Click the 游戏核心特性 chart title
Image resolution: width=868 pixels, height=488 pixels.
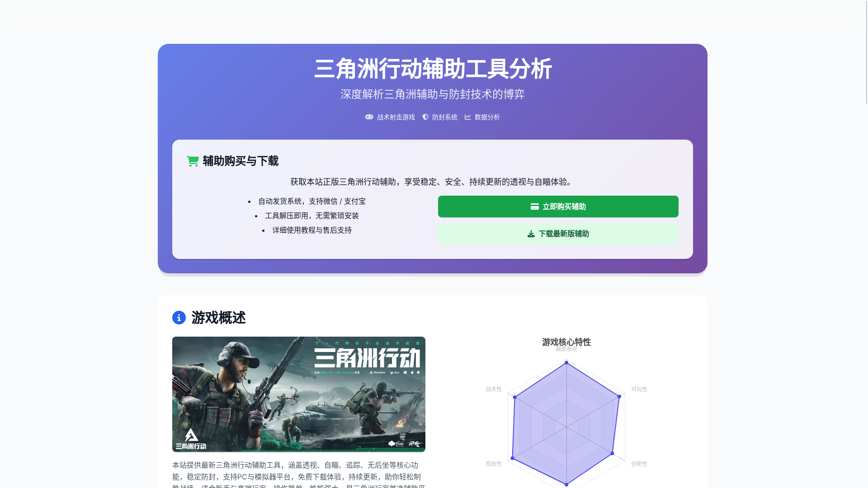coord(566,342)
